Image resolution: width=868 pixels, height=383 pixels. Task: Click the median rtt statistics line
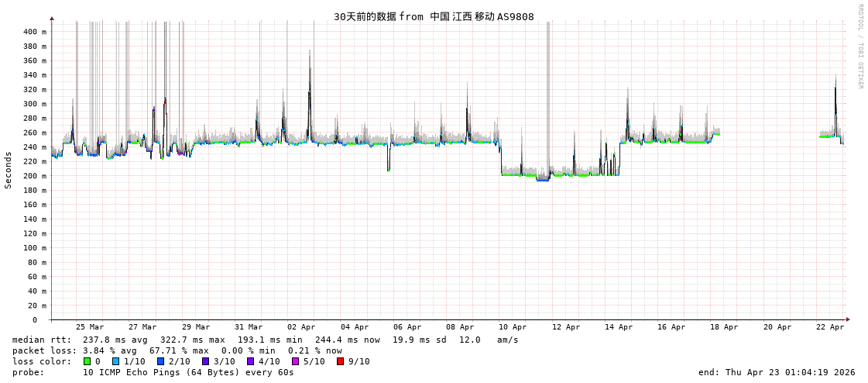265,340
